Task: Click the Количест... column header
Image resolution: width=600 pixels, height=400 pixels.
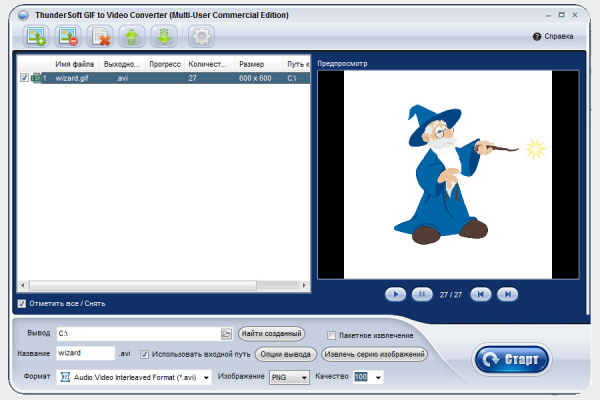Action: click(207, 64)
